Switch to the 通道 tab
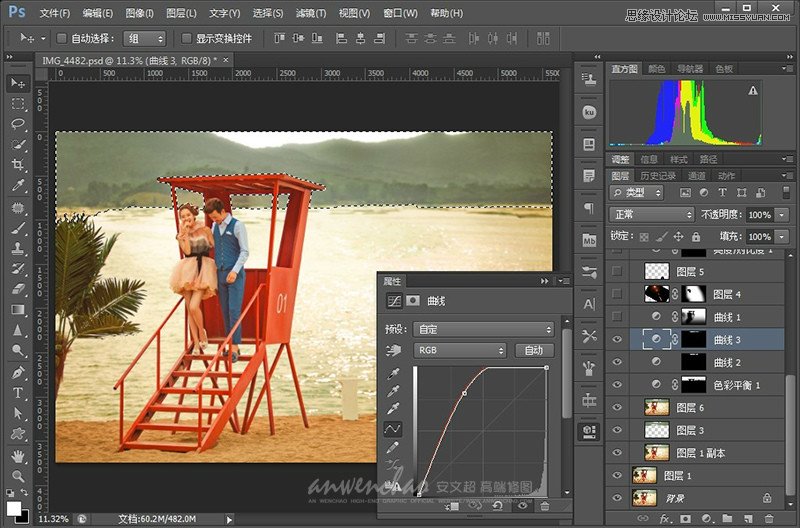This screenshot has height=528, width=800. click(697, 176)
